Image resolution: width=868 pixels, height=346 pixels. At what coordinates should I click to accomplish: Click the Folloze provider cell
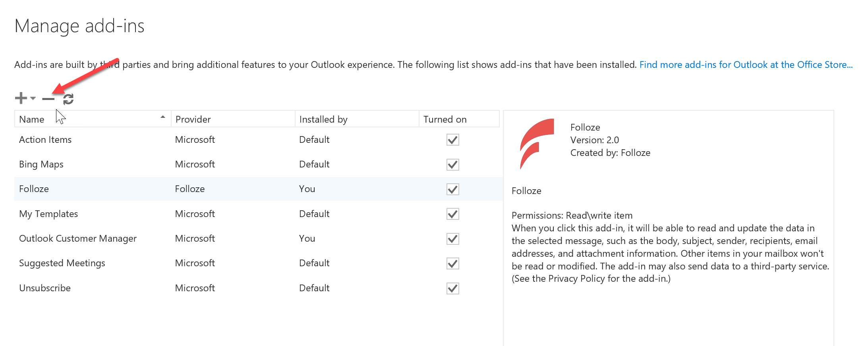click(x=190, y=189)
